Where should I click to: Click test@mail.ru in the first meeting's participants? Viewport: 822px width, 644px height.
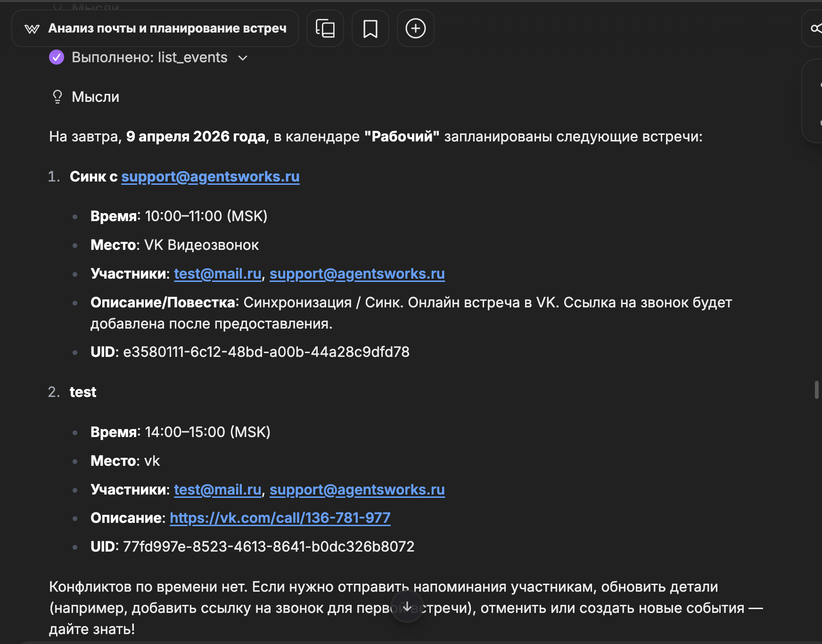[x=217, y=273]
